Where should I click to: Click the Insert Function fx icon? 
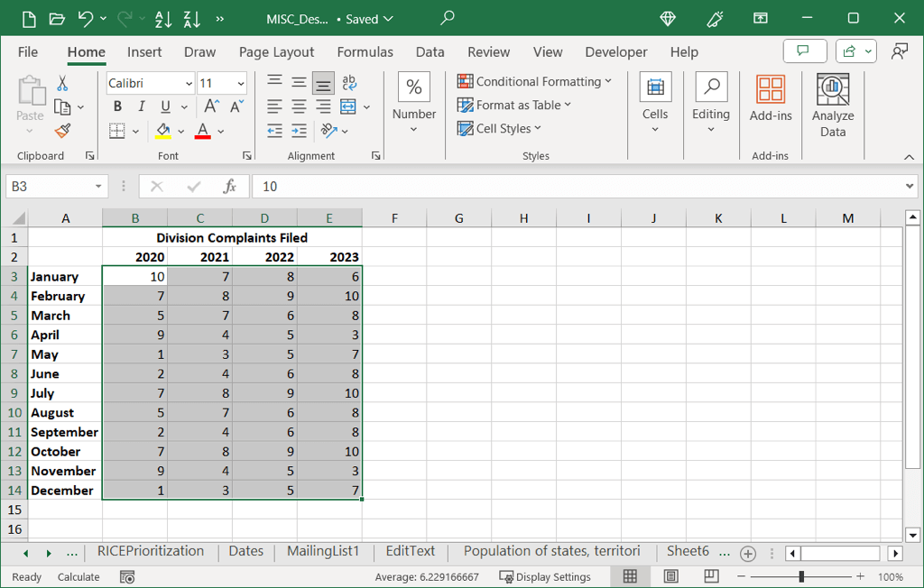tap(230, 187)
